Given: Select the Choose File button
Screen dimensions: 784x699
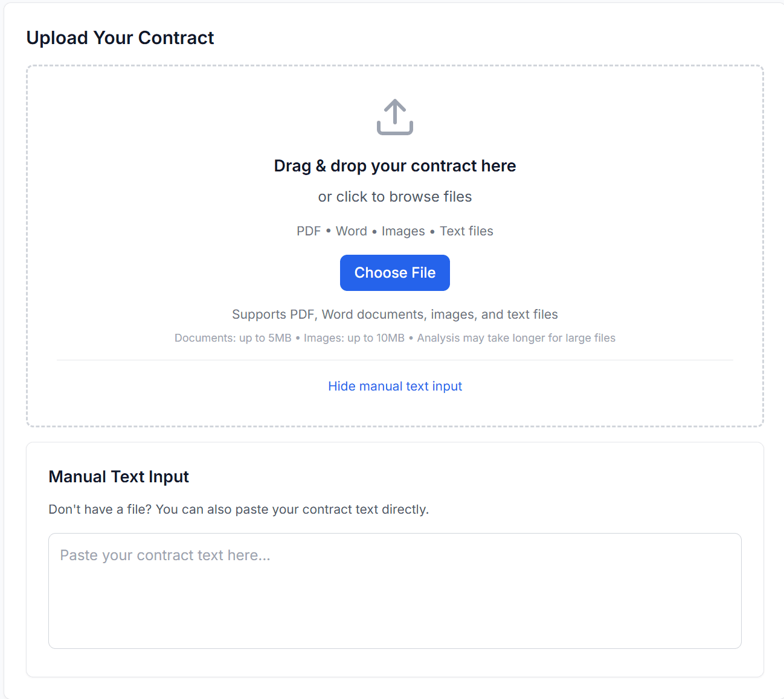Looking at the screenshot, I should (394, 273).
